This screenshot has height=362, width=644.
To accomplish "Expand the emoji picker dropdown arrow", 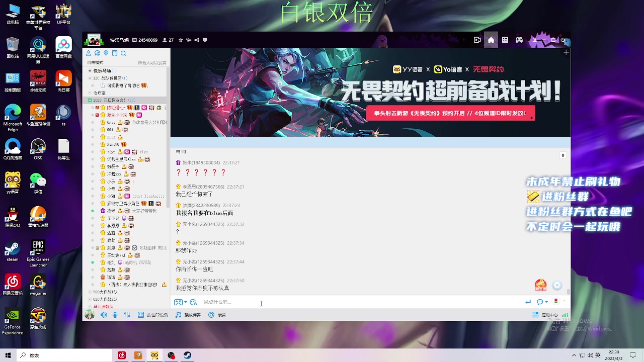I will (x=186, y=302).
